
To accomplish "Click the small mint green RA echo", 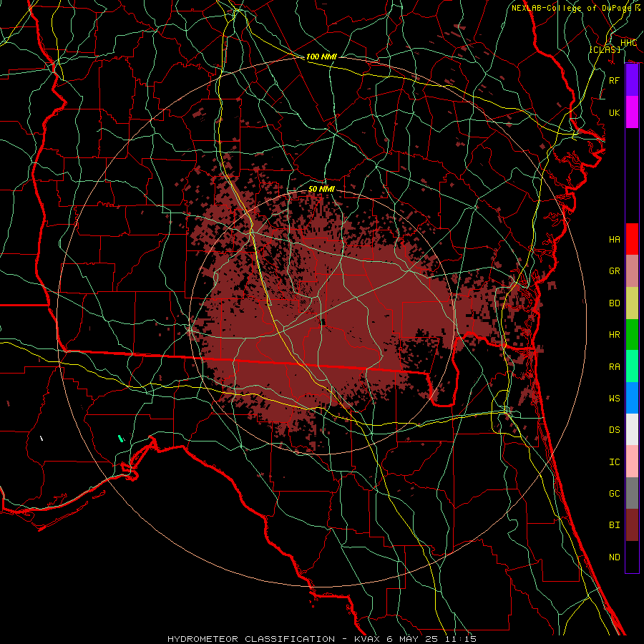I will 121,439.
